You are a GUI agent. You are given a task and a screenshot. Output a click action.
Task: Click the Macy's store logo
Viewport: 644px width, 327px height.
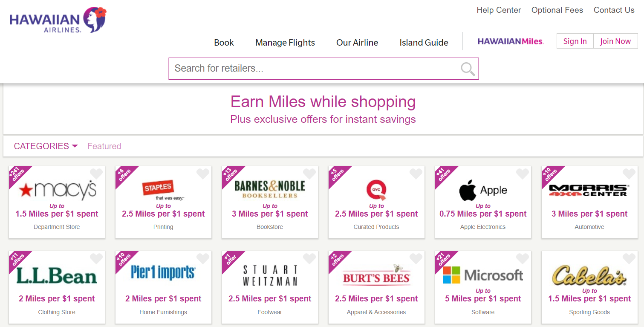[x=58, y=190]
